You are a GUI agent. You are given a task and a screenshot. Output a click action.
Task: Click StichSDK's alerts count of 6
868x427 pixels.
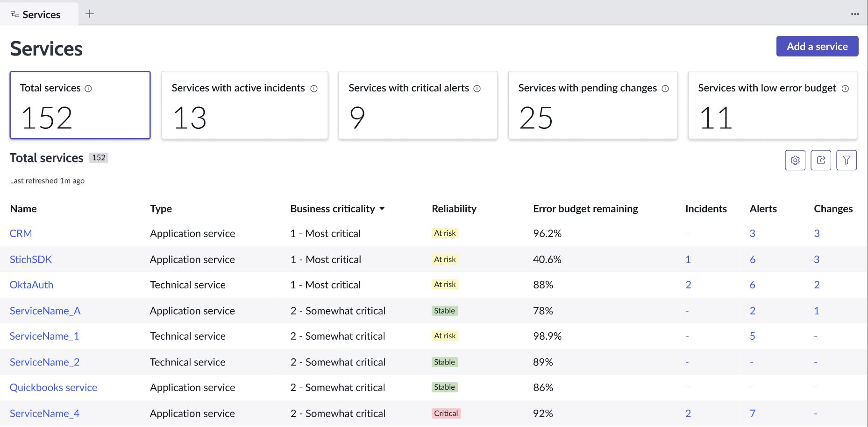click(x=752, y=259)
